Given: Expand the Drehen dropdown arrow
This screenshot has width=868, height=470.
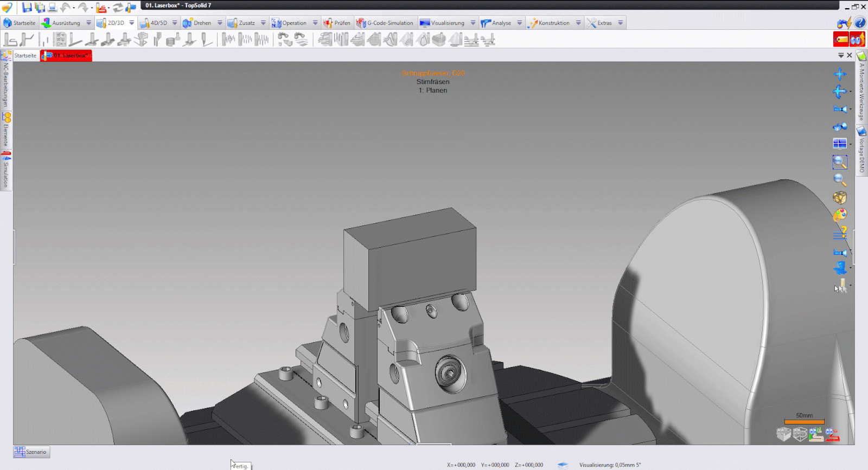Looking at the screenshot, I should pyautogui.click(x=220, y=23).
